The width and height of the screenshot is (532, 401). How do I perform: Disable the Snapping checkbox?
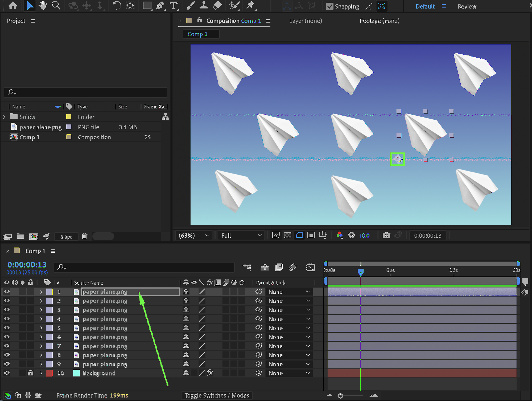click(329, 6)
